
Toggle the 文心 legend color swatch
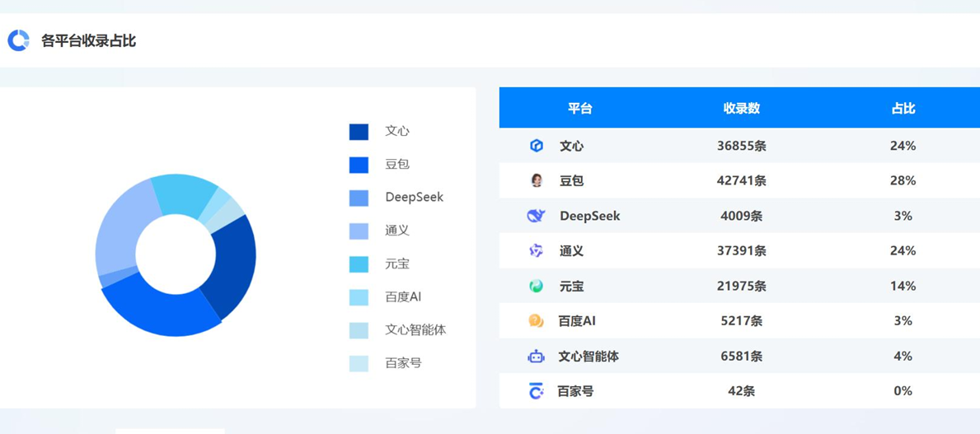tap(359, 132)
